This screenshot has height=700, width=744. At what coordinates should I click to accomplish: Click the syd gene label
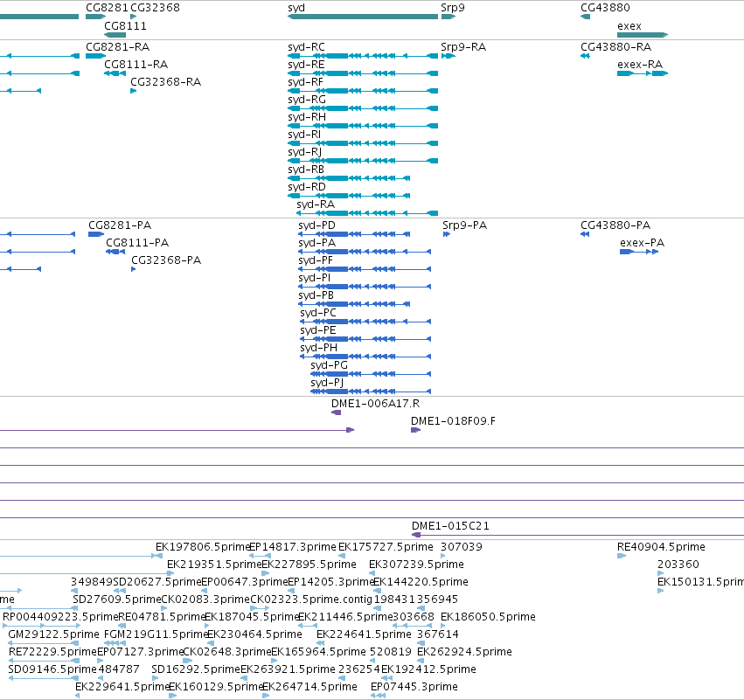coord(296,8)
